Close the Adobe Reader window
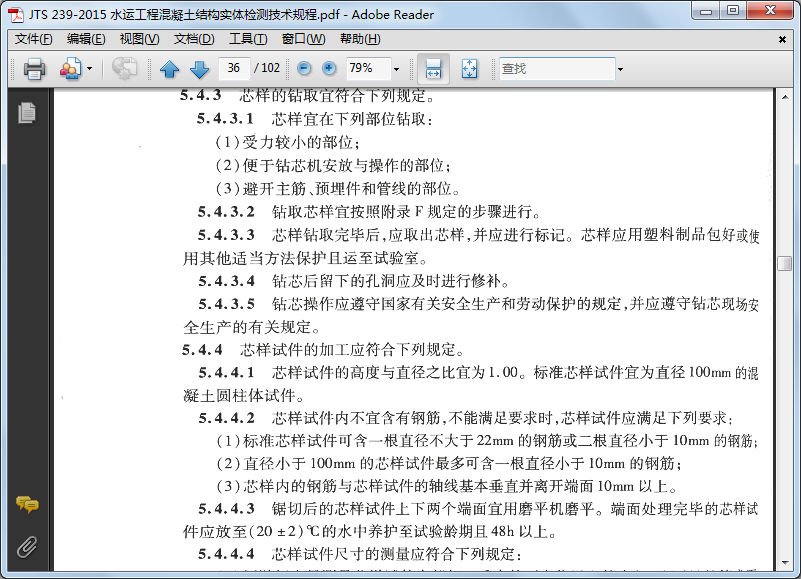 pos(770,11)
